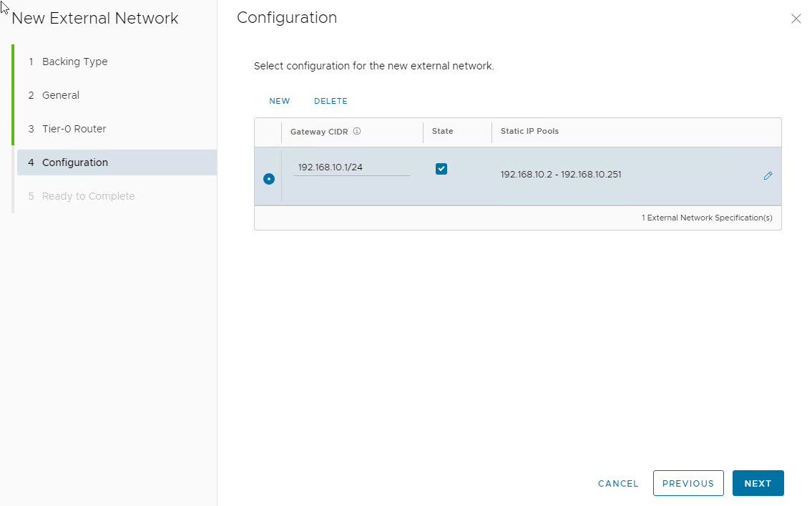Click the pencil icon to edit static IP pools
This screenshot has width=812, height=506.
click(x=768, y=175)
